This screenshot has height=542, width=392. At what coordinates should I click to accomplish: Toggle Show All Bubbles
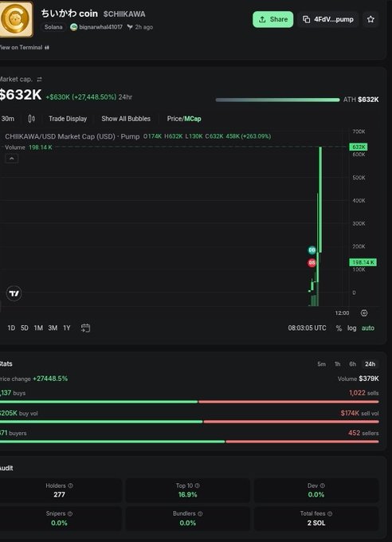click(x=126, y=119)
